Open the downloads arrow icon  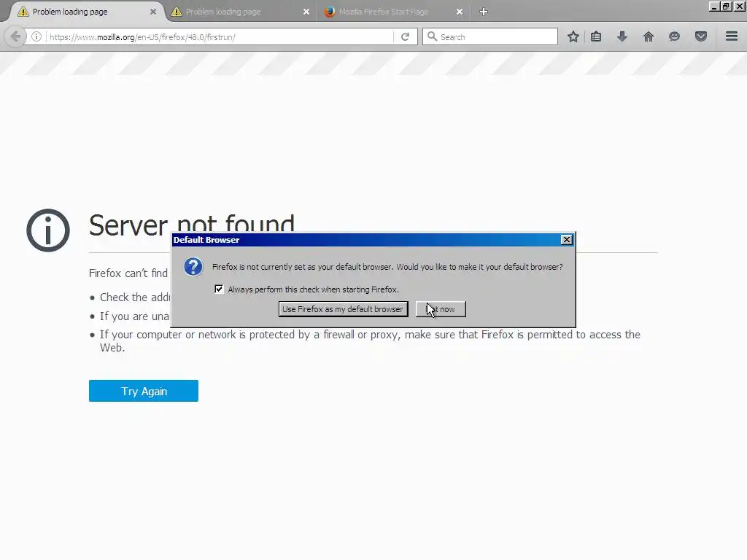click(622, 36)
